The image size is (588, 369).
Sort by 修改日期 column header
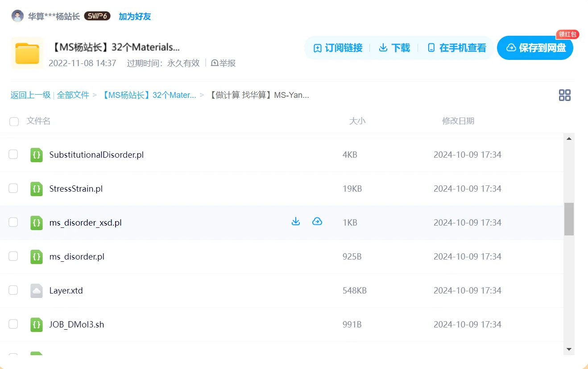pos(458,121)
